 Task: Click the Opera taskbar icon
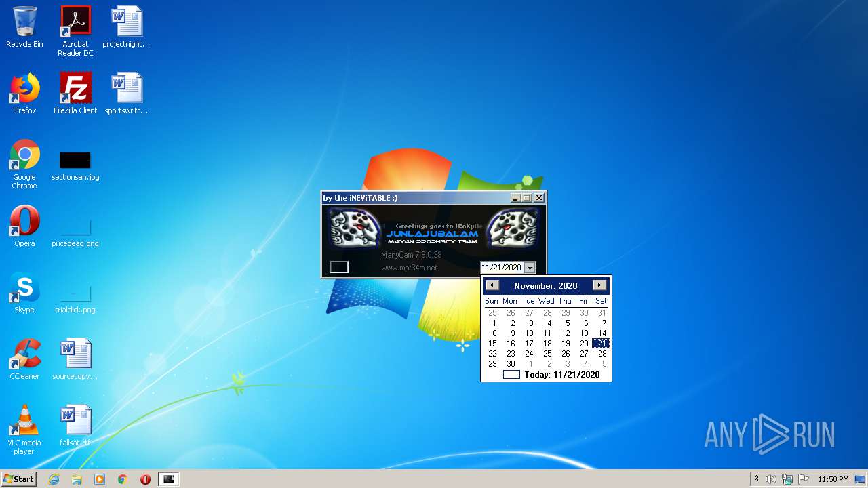146,479
